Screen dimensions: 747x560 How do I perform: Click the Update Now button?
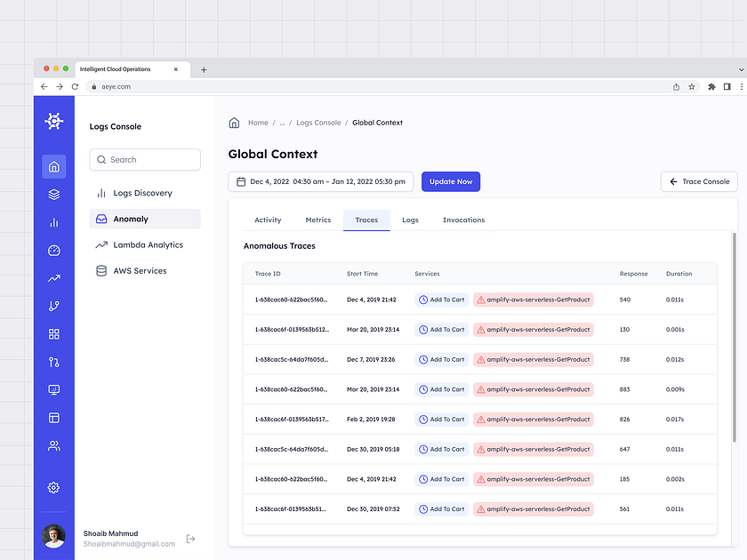pyautogui.click(x=451, y=181)
